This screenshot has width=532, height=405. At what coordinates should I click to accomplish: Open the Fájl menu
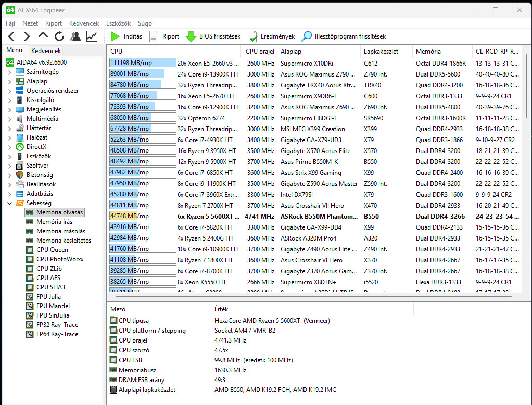pyautogui.click(x=10, y=23)
